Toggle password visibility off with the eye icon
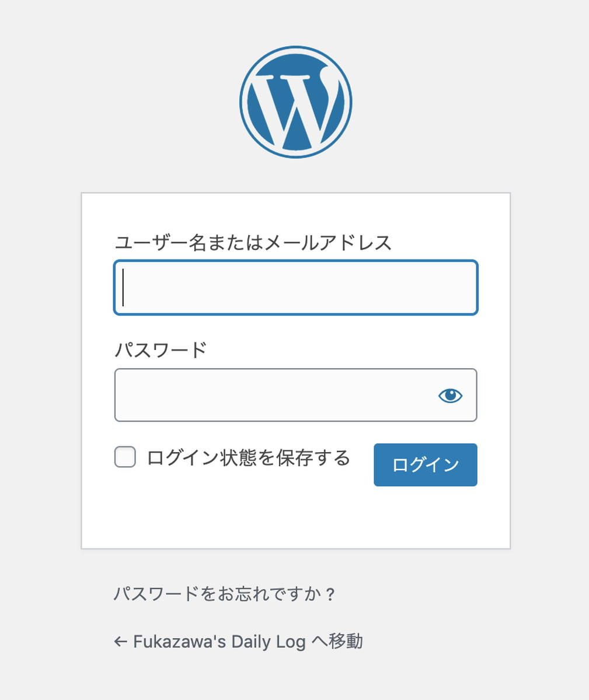 (450, 395)
